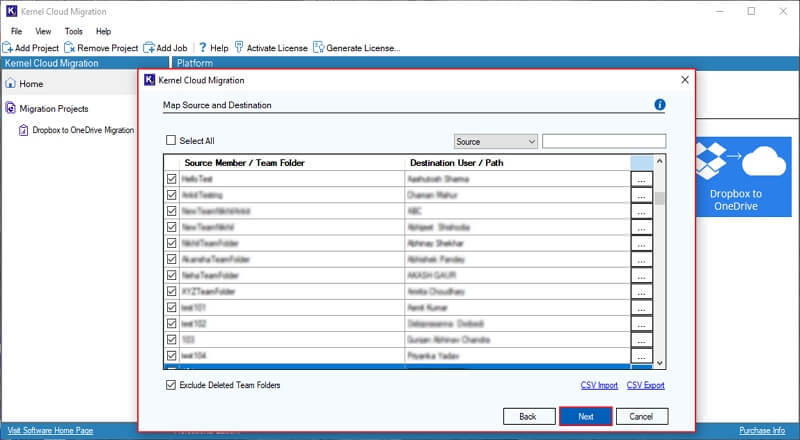
Task: Click browse (...) button for HelloTest row
Action: 642,179
